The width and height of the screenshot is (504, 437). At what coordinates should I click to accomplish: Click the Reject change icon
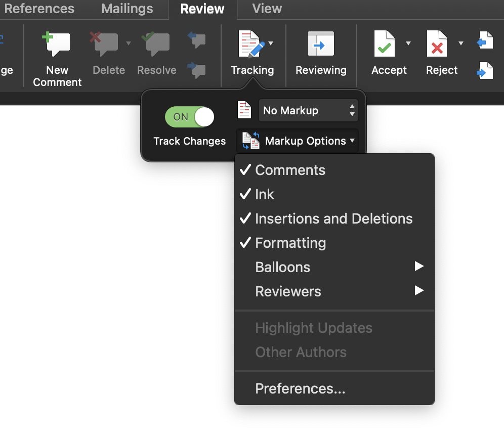pyautogui.click(x=437, y=45)
